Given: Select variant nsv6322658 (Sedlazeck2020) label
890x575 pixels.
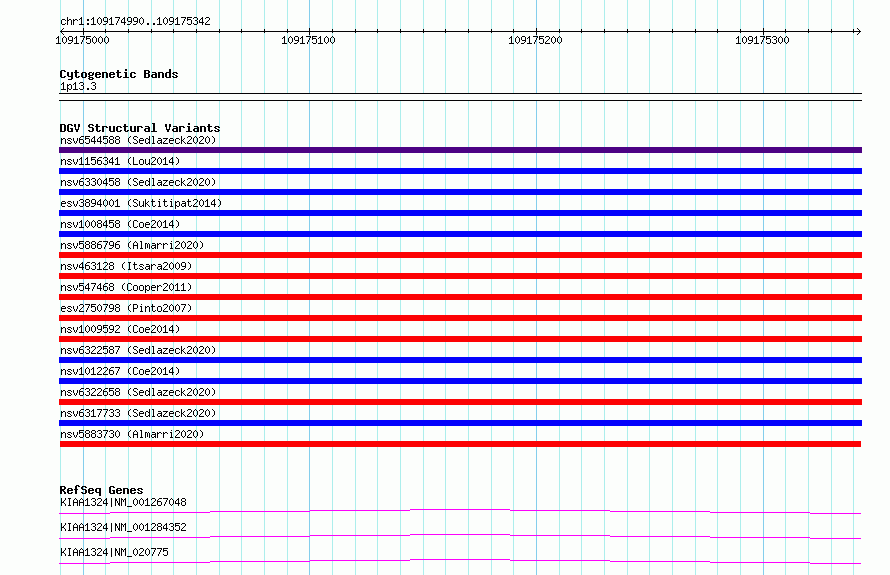Looking at the screenshot, I should (x=138, y=392).
